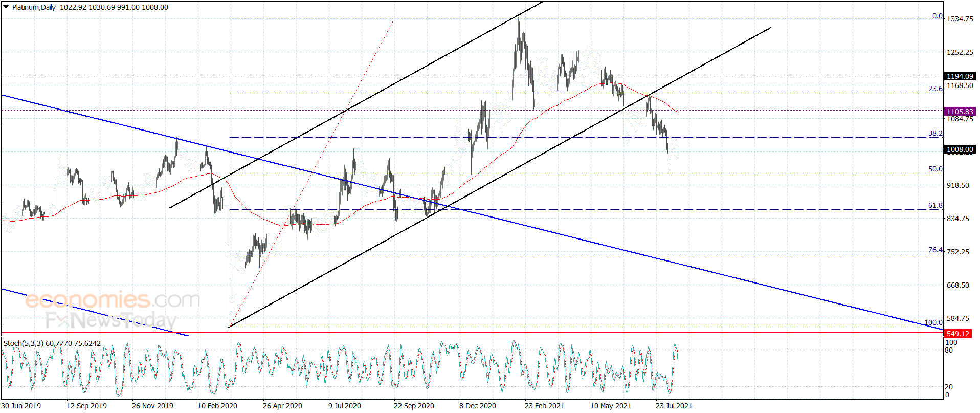Image resolution: width=980 pixels, height=413 pixels.
Task: Click the red 549.12 price tag
Action: [958, 334]
